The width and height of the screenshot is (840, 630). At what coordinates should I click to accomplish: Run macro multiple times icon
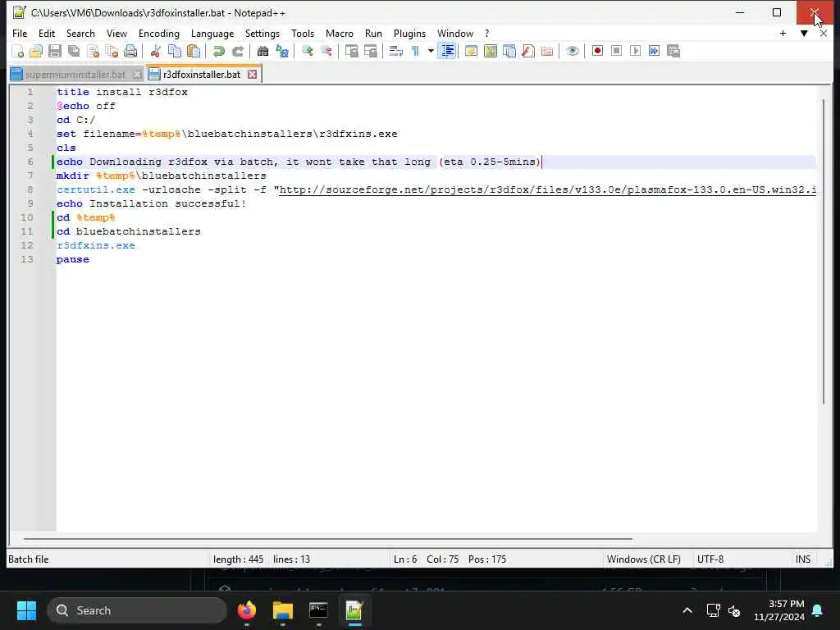tap(654, 51)
